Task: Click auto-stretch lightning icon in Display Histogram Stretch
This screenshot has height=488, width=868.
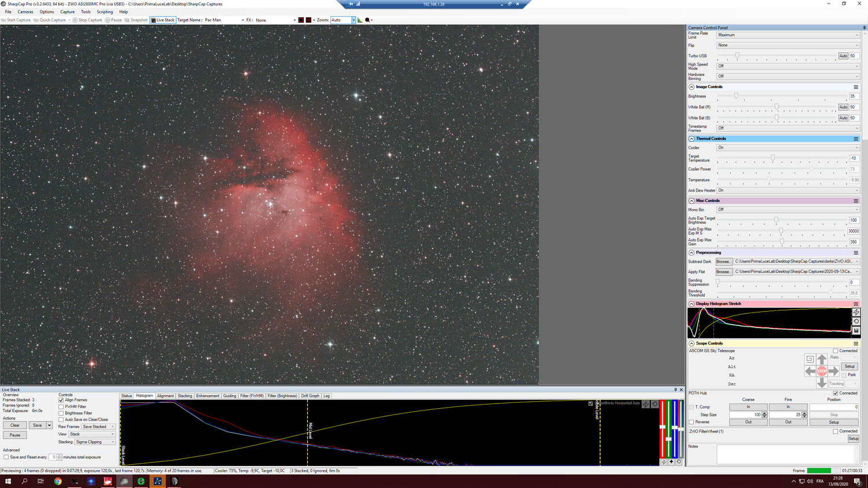Action: [856, 312]
